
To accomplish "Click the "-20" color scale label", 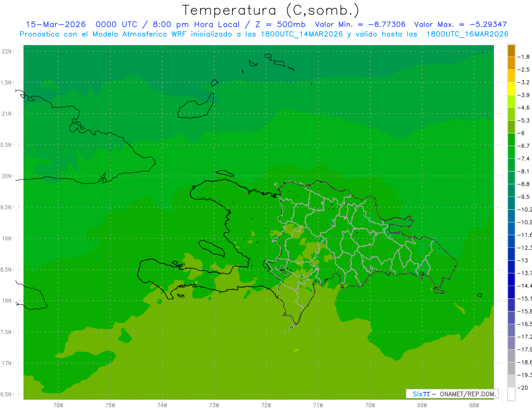I will click(524, 388).
